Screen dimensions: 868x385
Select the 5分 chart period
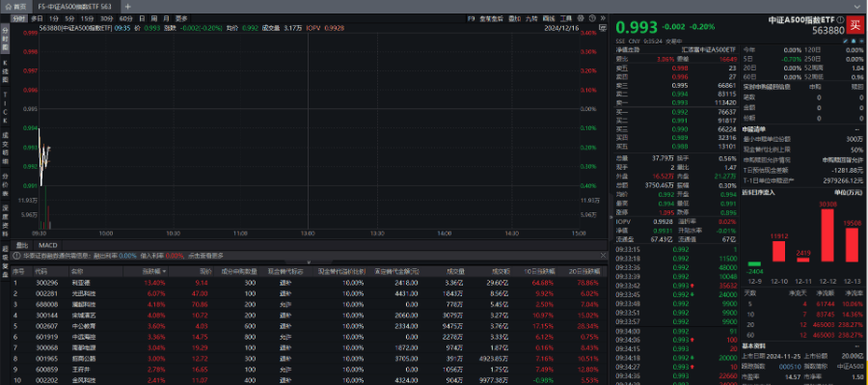(69, 18)
